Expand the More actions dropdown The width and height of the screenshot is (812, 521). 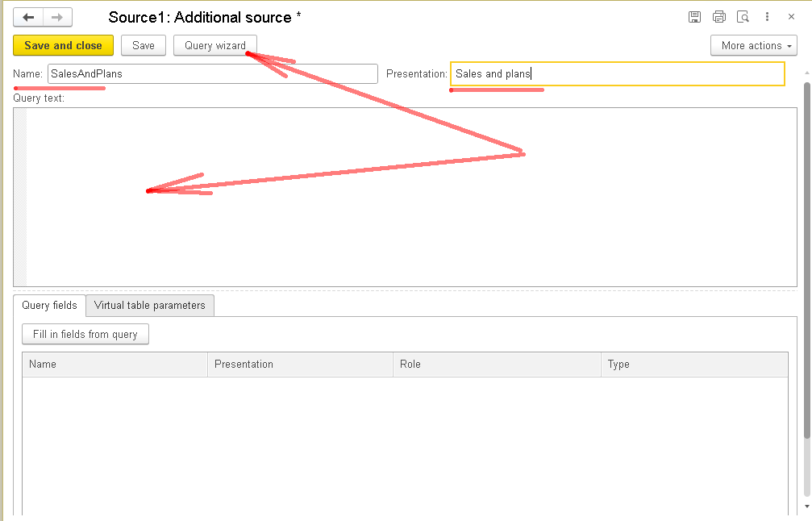tap(754, 46)
